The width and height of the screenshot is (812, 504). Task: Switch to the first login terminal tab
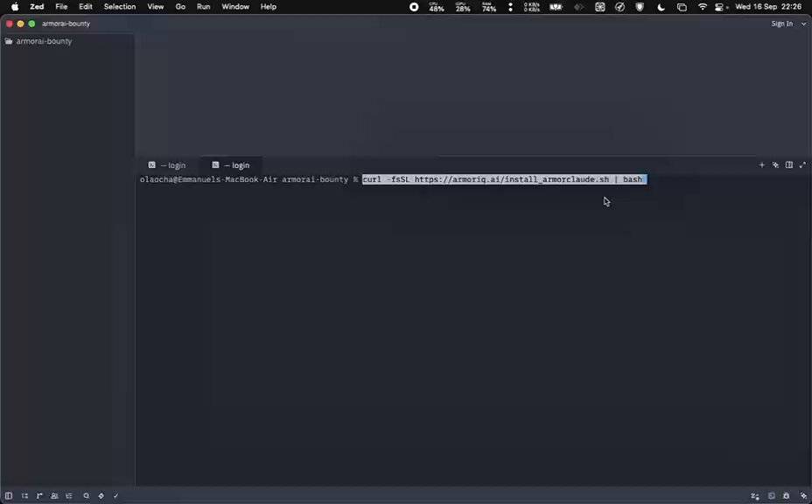167,165
